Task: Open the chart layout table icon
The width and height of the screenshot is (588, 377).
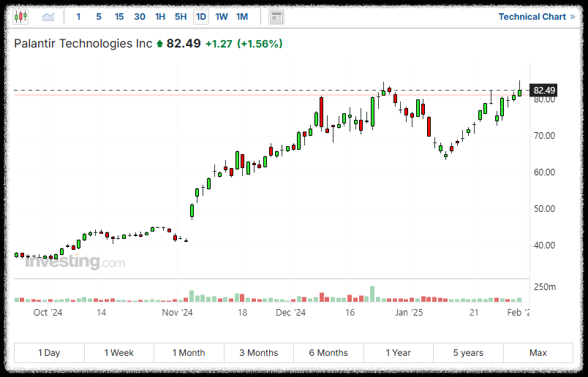Action: (x=276, y=17)
